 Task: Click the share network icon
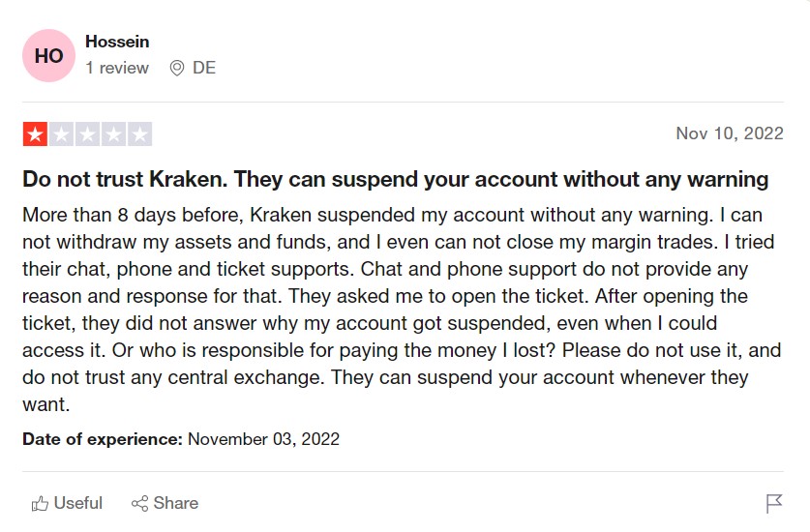[x=139, y=504]
